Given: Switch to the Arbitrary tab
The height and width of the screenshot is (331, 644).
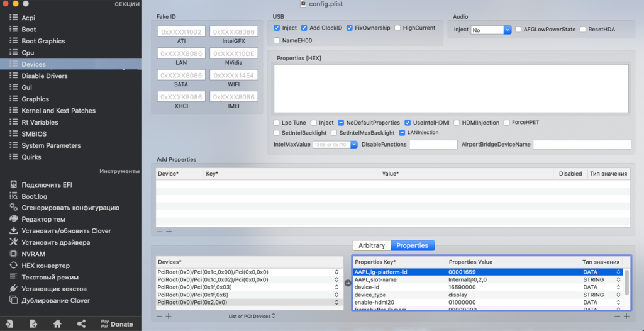Looking at the screenshot, I should (371, 245).
